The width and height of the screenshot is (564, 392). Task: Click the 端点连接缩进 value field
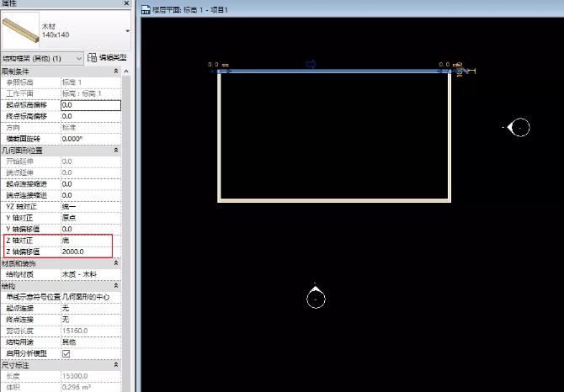click(x=91, y=195)
